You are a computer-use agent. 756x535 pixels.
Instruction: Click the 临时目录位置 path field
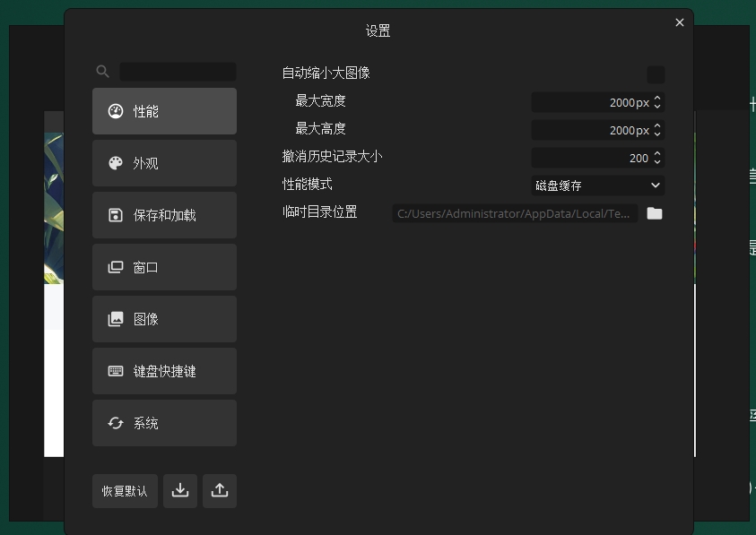click(x=515, y=213)
